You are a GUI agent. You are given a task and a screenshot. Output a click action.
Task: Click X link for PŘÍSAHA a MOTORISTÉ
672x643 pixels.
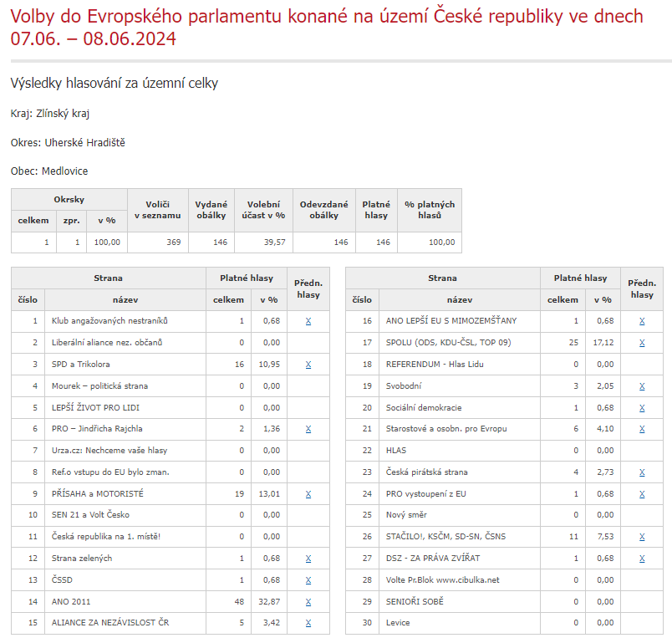click(x=308, y=493)
